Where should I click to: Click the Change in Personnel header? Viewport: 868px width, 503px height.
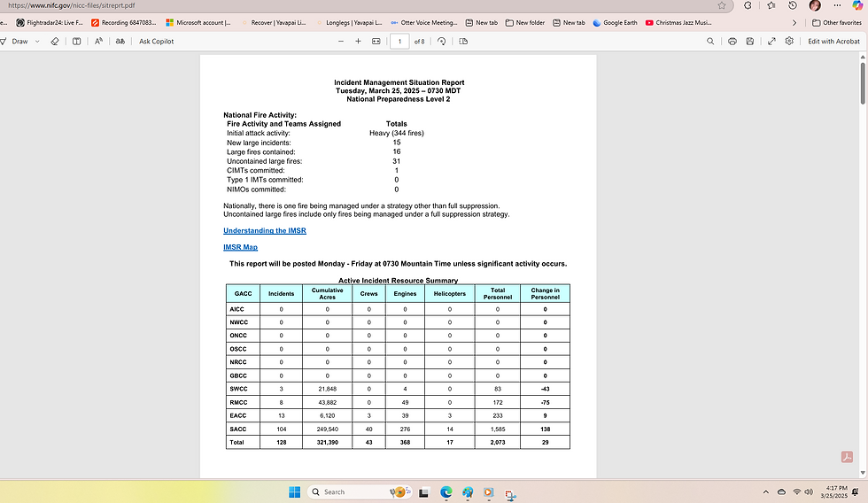(x=545, y=294)
